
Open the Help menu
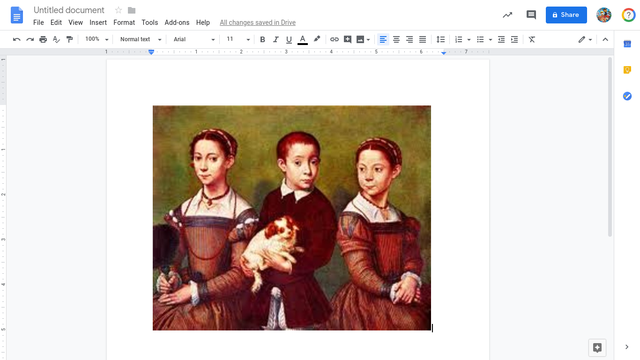203,22
